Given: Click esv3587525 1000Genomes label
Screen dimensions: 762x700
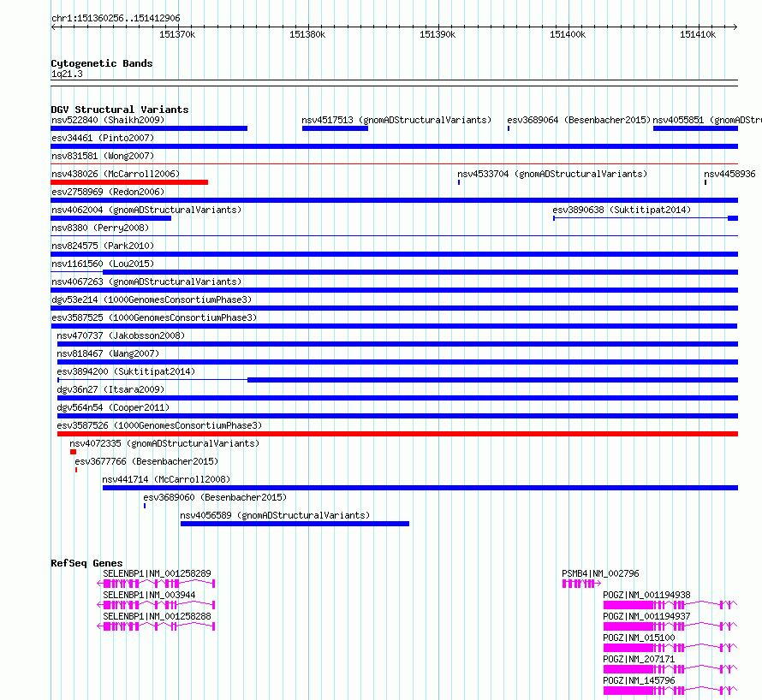Looking at the screenshot, I should [154, 317].
